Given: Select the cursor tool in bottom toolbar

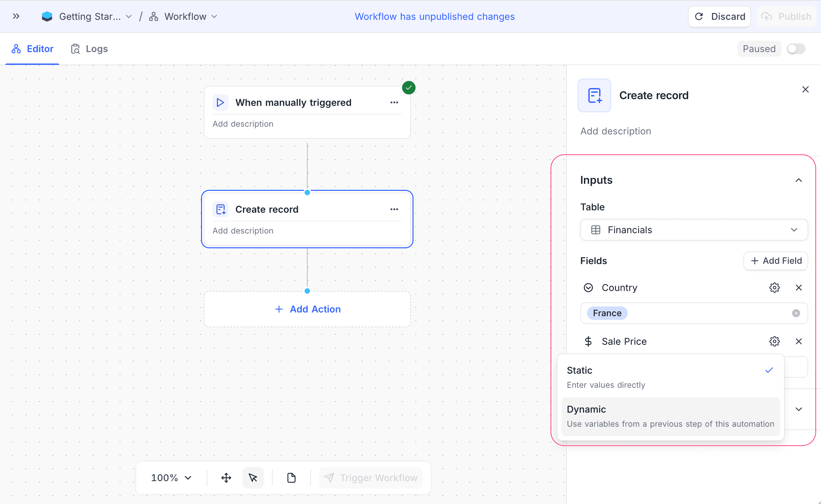Looking at the screenshot, I should pos(253,477).
